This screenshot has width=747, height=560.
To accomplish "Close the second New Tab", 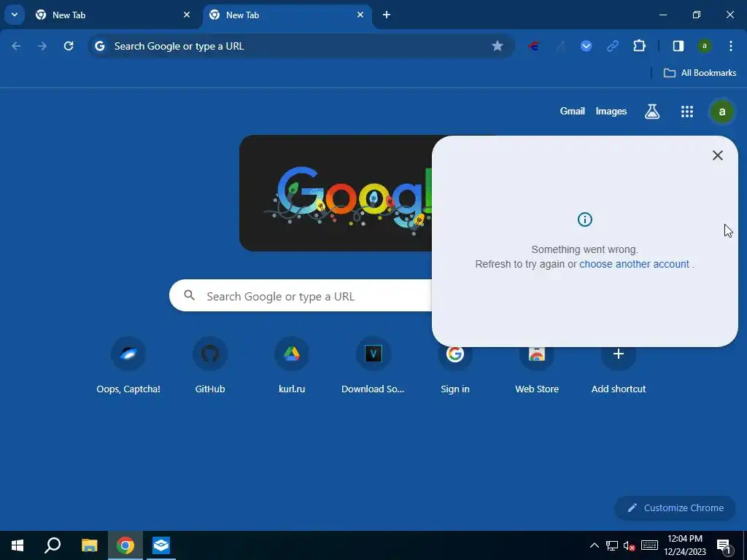I will point(360,15).
